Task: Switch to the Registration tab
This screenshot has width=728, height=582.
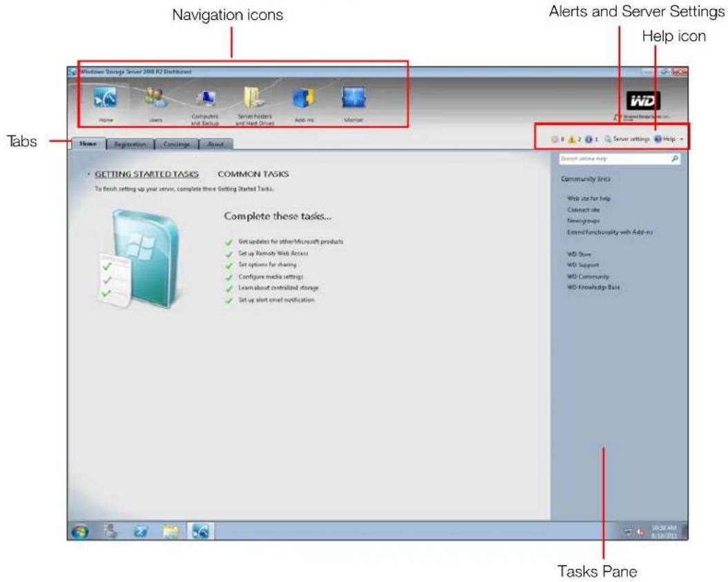Action: click(130, 144)
